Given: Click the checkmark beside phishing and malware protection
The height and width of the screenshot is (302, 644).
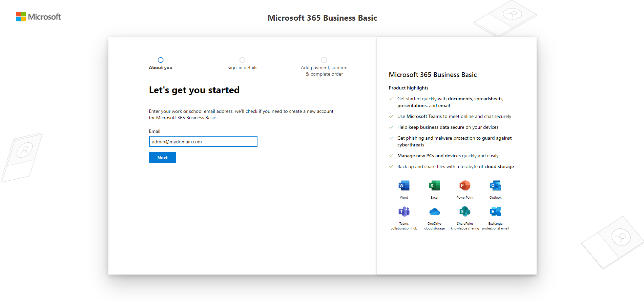Looking at the screenshot, I should [391, 138].
